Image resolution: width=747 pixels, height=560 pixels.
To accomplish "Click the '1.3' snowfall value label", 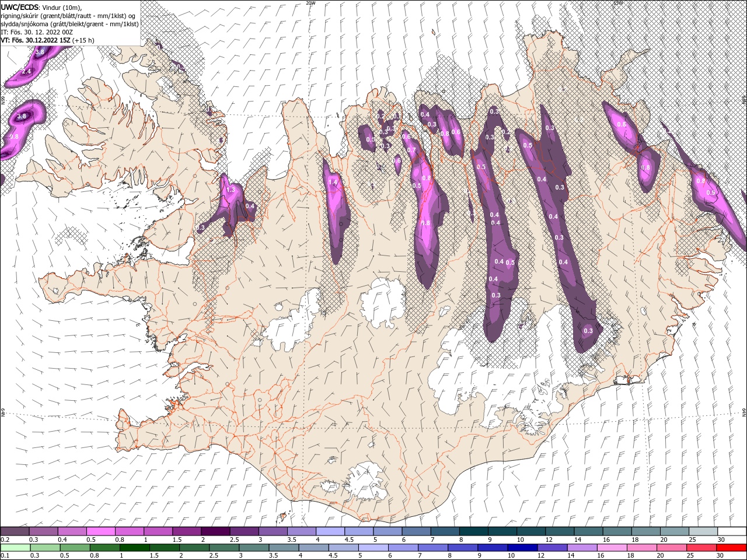I will click(x=231, y=190).
